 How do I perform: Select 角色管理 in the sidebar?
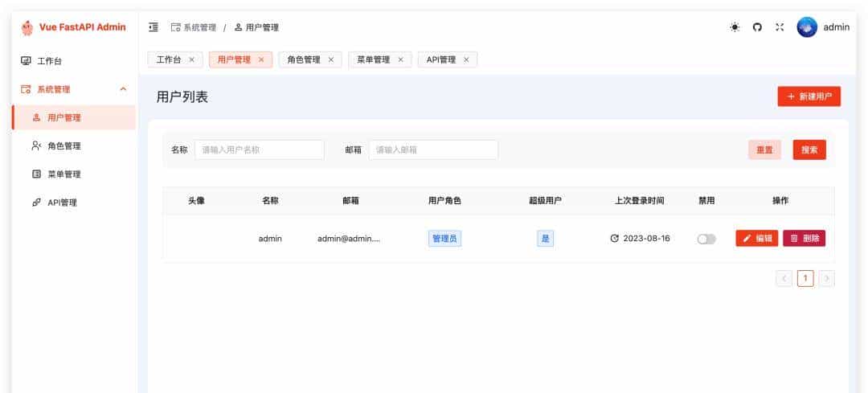click(x=74, y=146)
